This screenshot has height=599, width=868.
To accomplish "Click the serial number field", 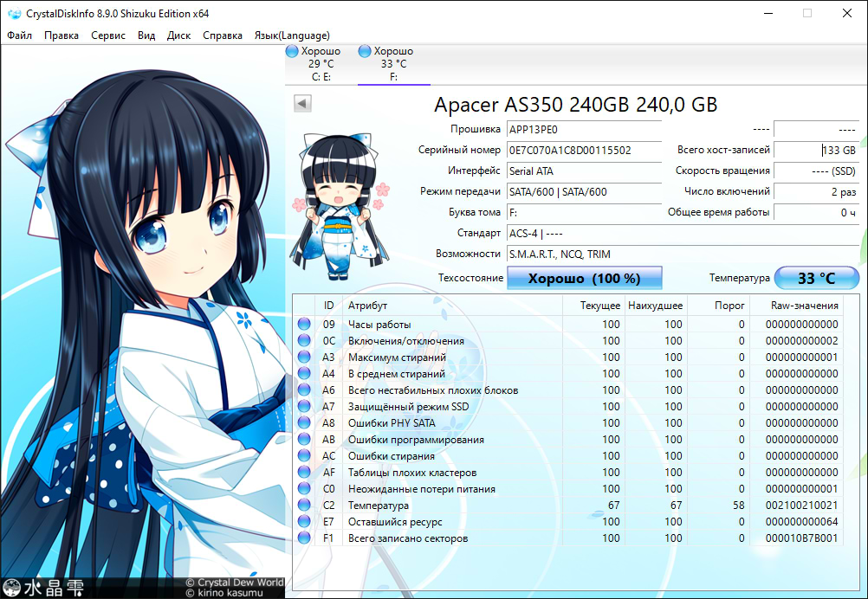I will 583,151.
